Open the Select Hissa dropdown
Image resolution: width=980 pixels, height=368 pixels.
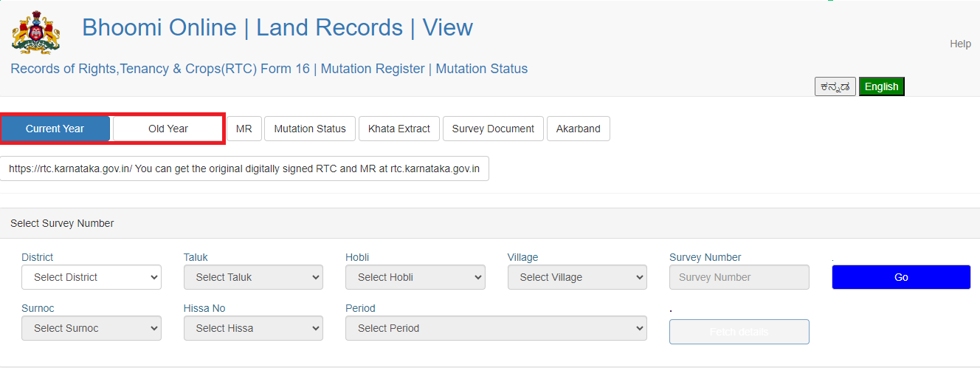(253, 328)
